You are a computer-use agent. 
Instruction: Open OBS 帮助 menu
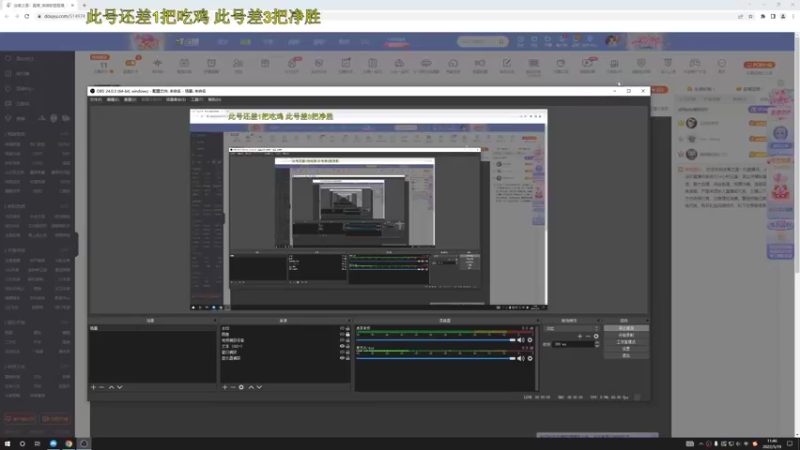pos(215,99)
